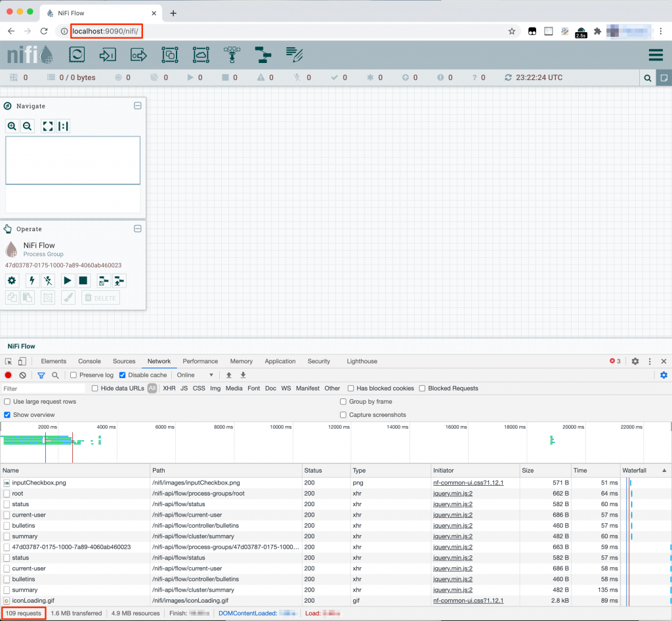The height and width of the screenshot is (621, 672).
Task: Start the flow using the Operate play button
Action: click(x=68, y=280)
